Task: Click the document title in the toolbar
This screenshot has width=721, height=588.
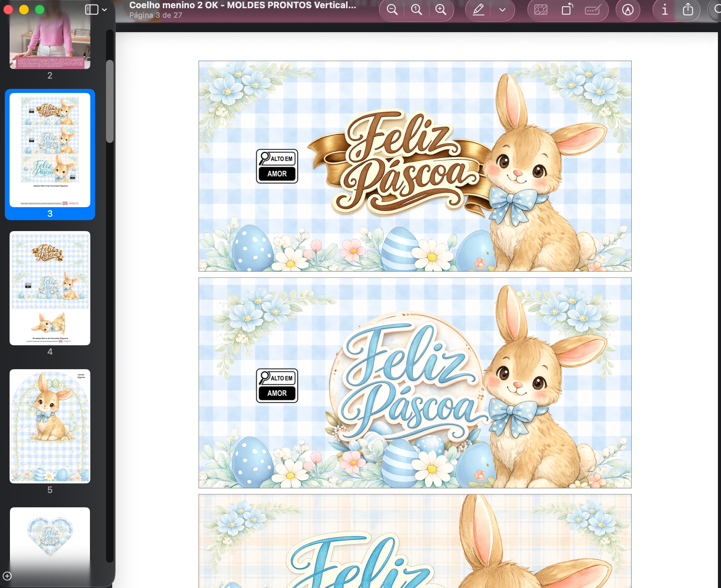Action: tap(242, 5)
